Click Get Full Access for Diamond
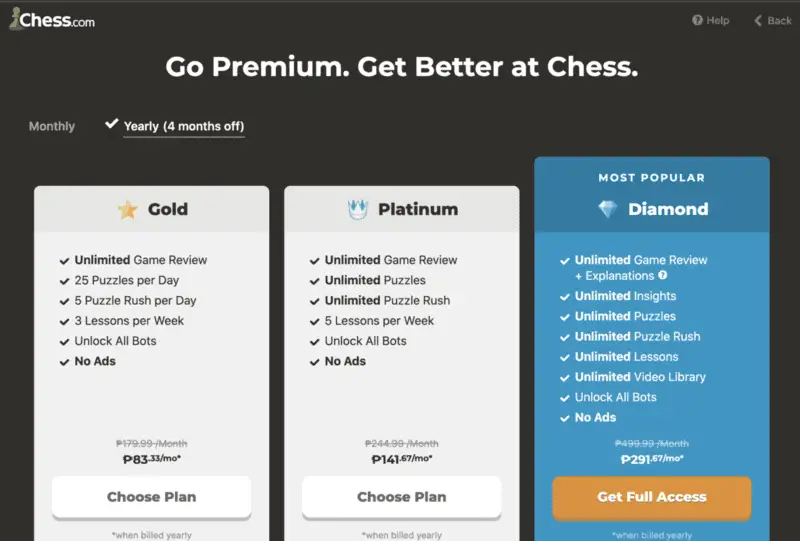The height and width of the screenshot is (541, 800). point(652,497)
